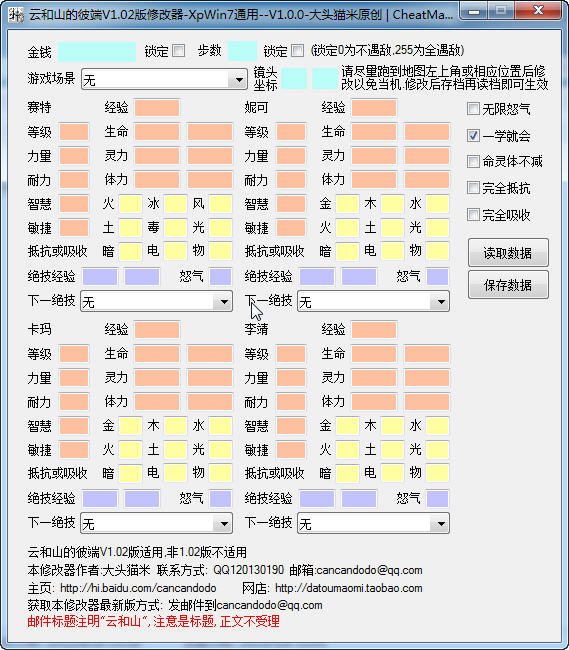
Task: Check the 完全抵抗 option
Action: [473, 188]
